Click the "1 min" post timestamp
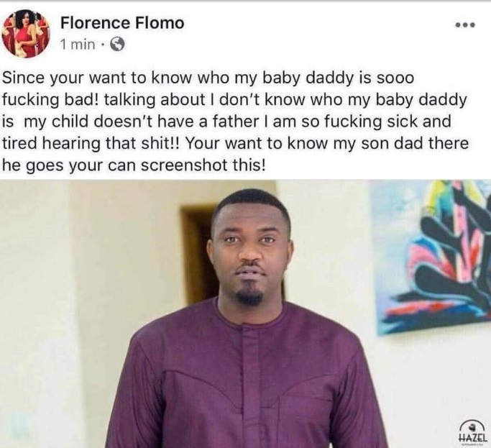Image resolution: width=491 pixels, height=448 pixels. click(x=78, y=45)
